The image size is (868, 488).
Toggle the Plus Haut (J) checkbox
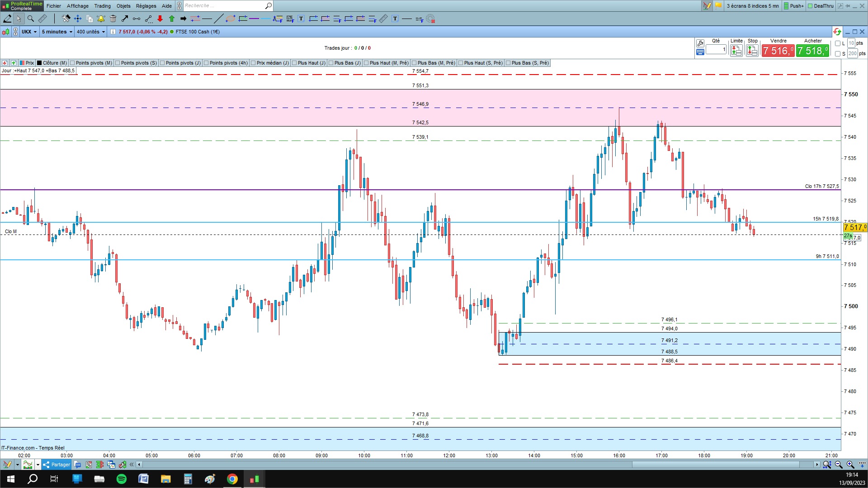pyautogui.click(x=295, y=63)
